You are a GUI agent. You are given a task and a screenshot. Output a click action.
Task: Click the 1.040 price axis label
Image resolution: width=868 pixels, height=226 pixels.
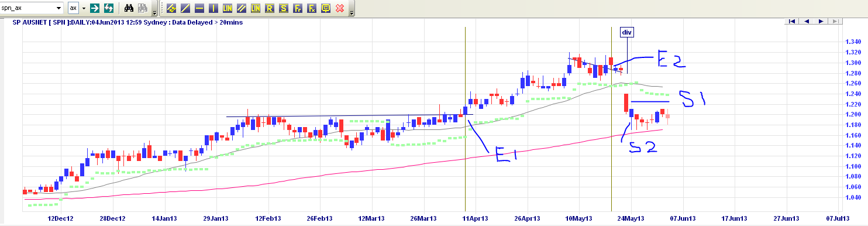[854, 197]
